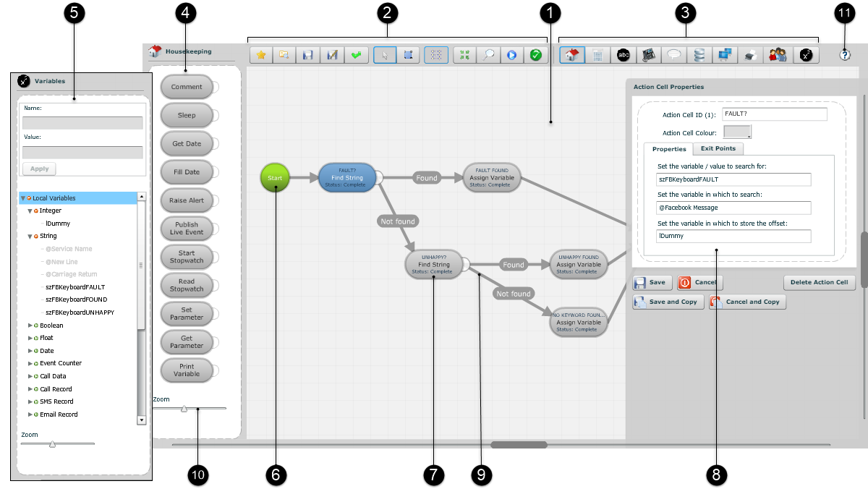Screen dimensions: 868x489
Task: Select the Properties tab
Action: click(x=668, y=149)
